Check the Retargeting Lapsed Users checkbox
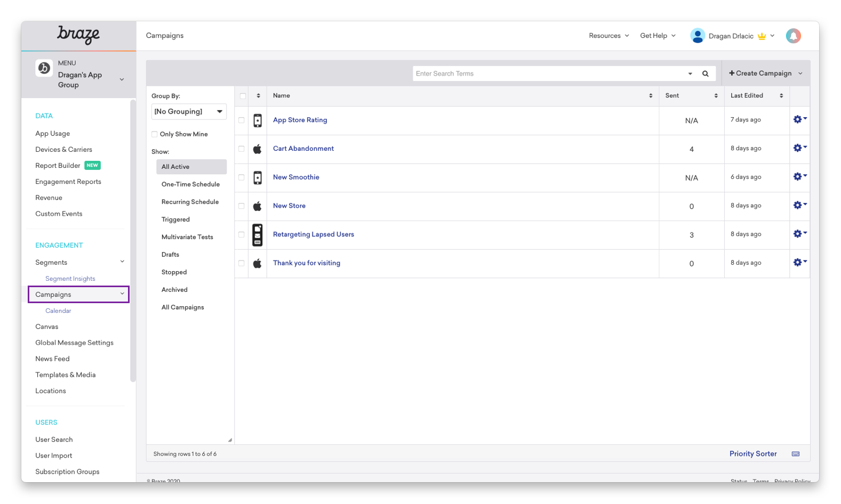The width and height of the screenshot is (841, 504). coord(242,234)
